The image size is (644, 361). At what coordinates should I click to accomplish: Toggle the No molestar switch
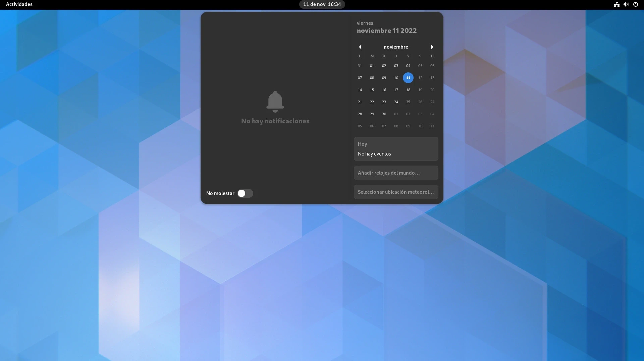pos(245,193)
